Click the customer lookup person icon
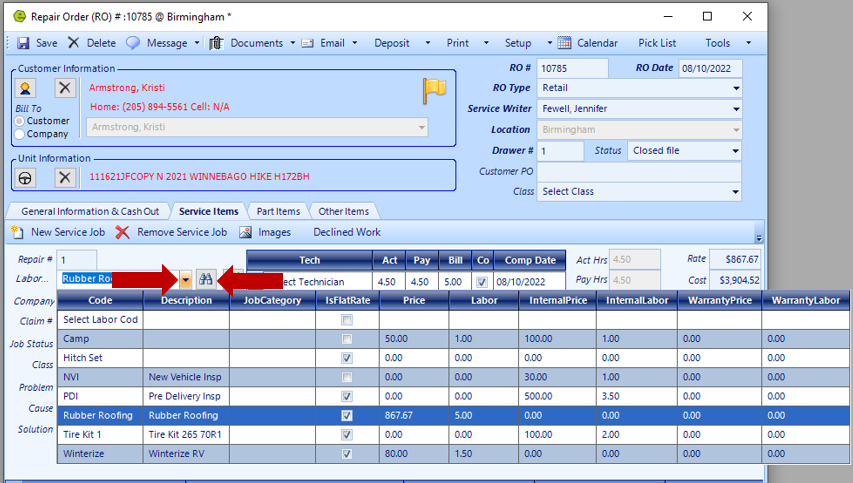The image size is (853, 483). pos(27,88)
